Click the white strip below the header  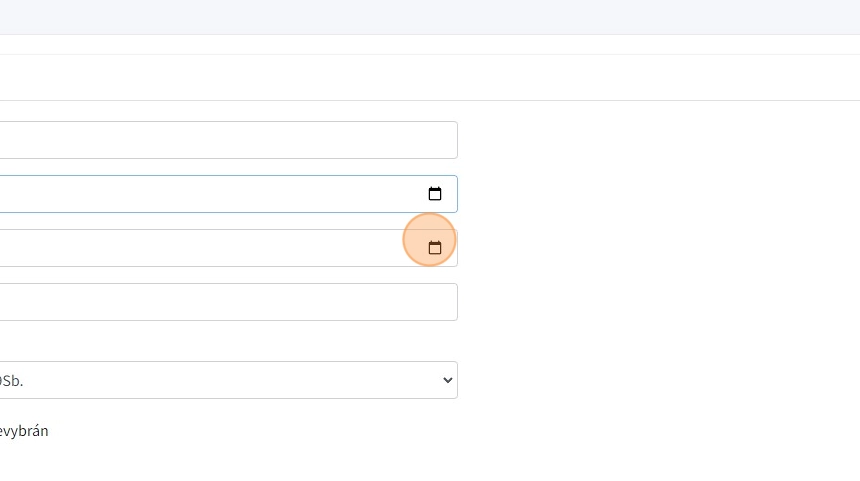coord(430,77)
